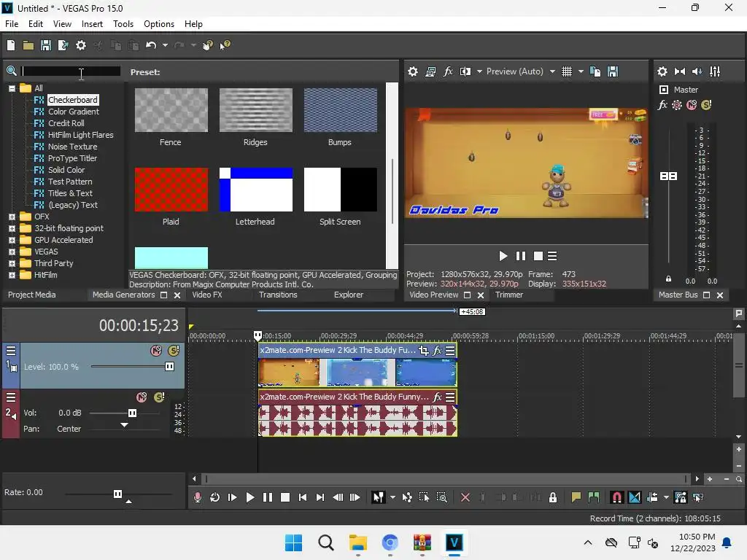The image size is (747, 560).
Task: Select the Selection edit tool
Action: (x=424, y=497)
